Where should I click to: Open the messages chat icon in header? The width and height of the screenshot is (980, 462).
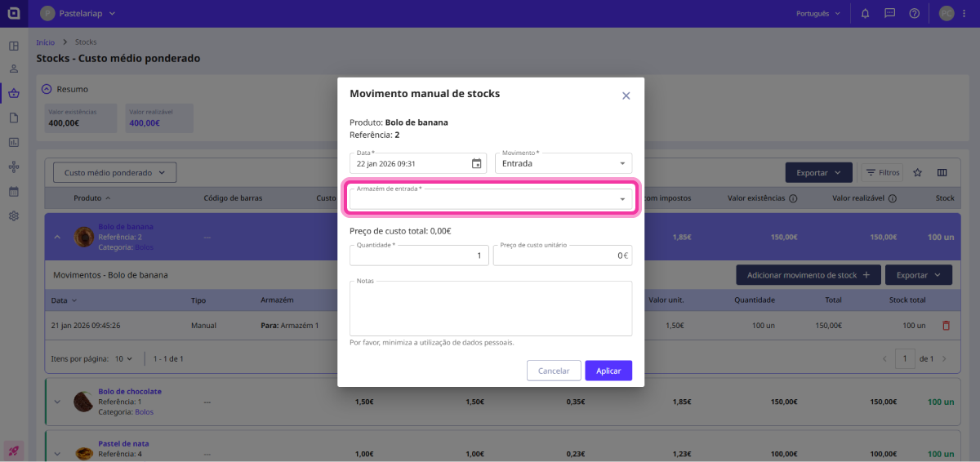(889, 14)
